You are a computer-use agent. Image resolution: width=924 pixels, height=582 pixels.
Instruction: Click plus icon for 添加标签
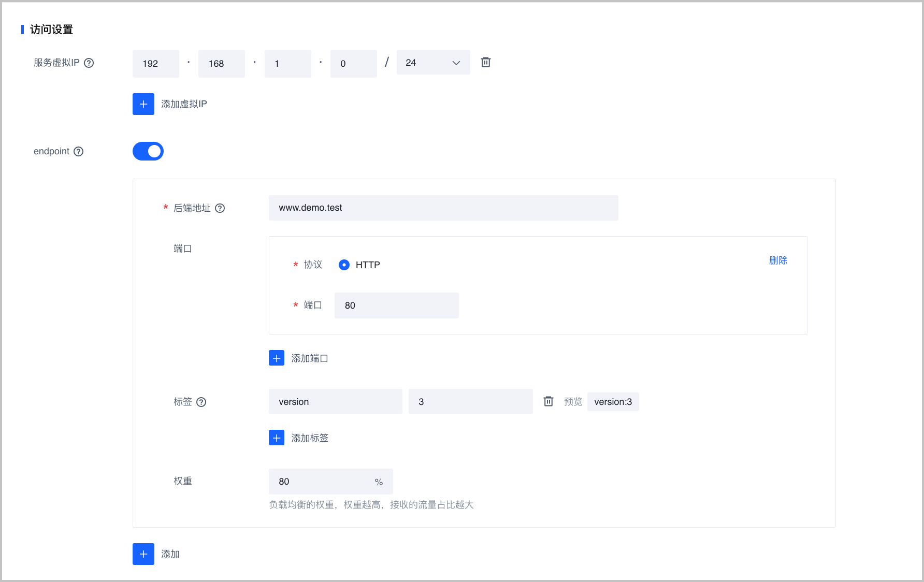click(277, 438)
